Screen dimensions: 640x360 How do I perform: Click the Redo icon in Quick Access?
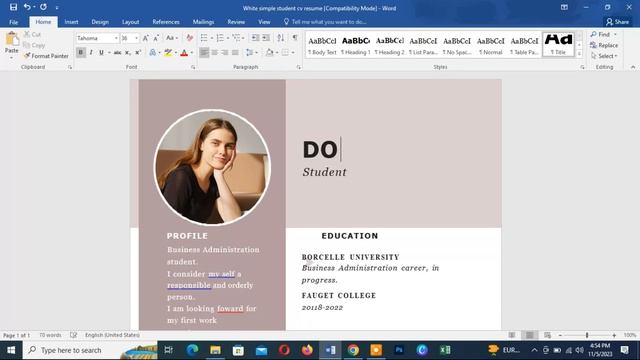[x=43, y=7]
